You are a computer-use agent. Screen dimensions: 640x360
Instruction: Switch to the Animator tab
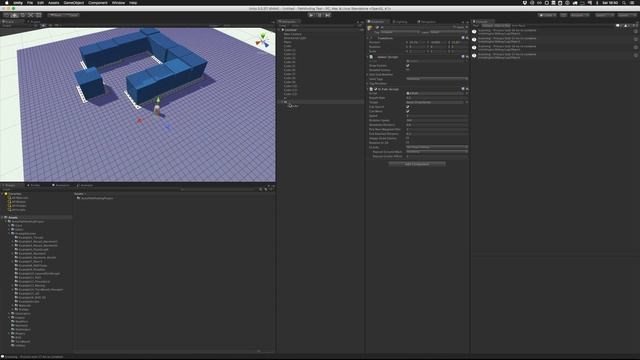pyautogui.click(x=85, y=185)
